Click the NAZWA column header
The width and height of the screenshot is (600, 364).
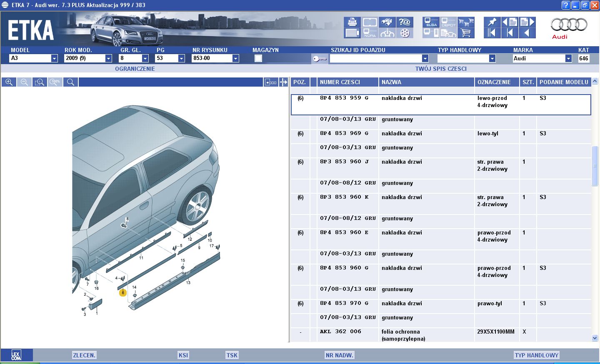426,82
